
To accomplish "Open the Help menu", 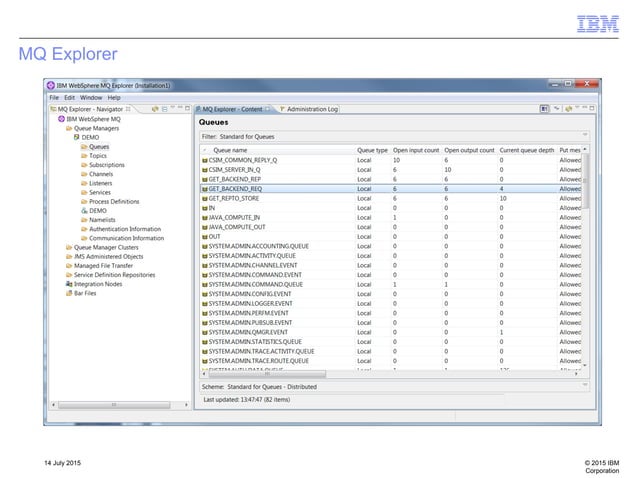I will 114,98.
